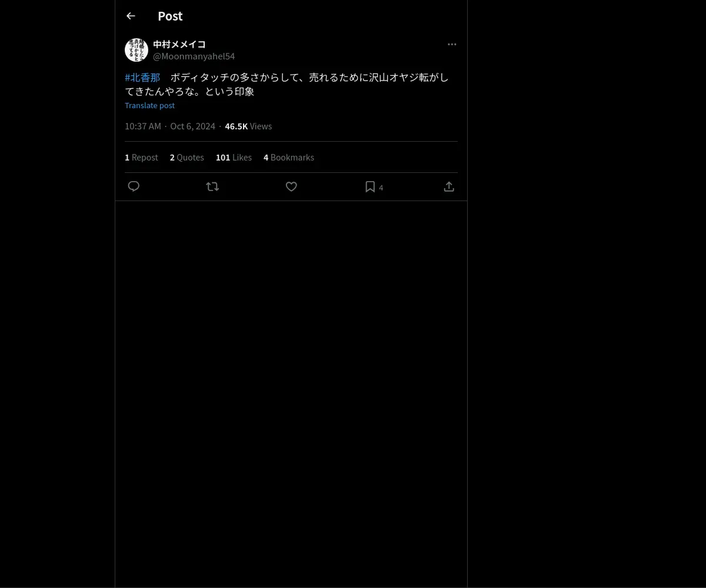The width and height of the screenshot is (706, 588).
Task: Open the #北香那 hashtag link
Action: tap(142, 77)
